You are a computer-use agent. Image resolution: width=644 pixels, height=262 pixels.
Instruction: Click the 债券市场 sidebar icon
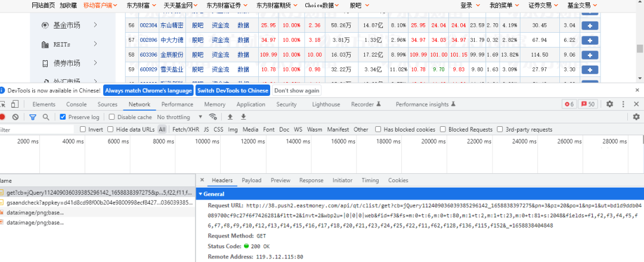click(x=45, y=63)
